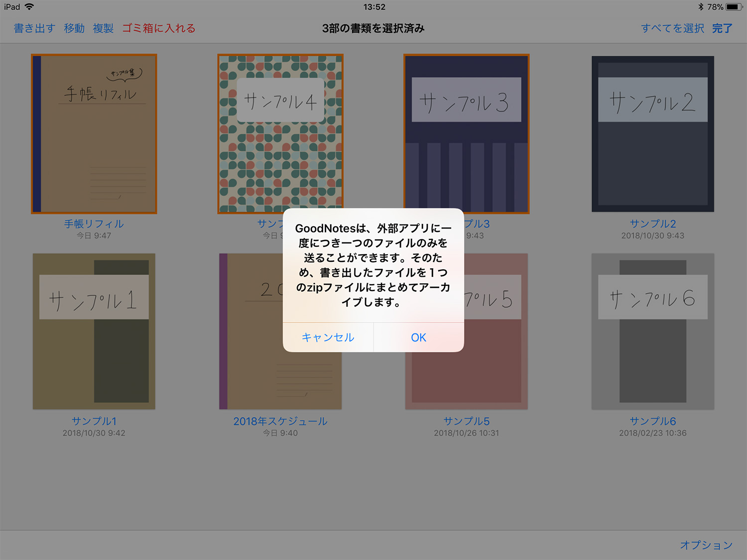Viewport: 747px width, 560px height.
Task: Tap 書き出す in the top toolbar
Action: (34, 28)
